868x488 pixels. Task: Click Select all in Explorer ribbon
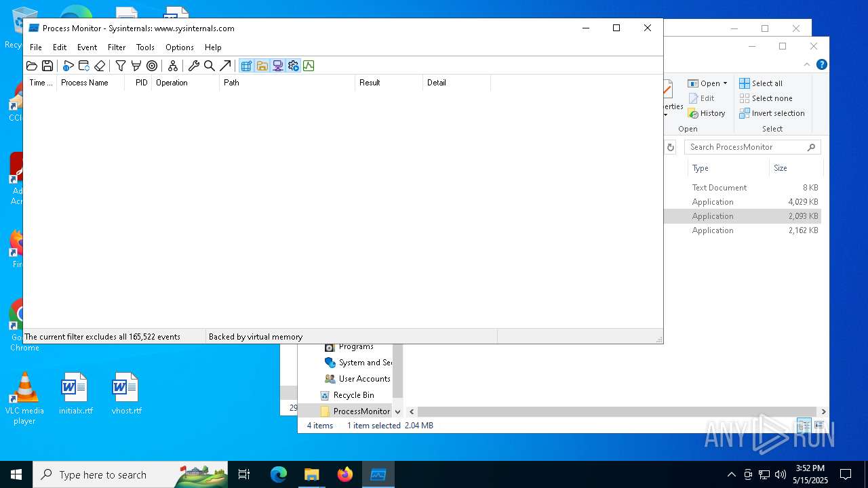pos(761,83)
